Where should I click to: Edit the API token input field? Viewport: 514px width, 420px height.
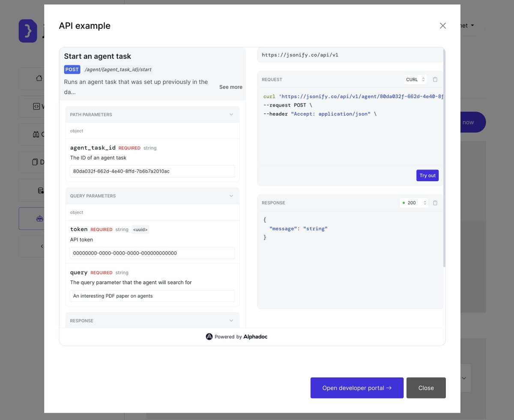(152, 253)
